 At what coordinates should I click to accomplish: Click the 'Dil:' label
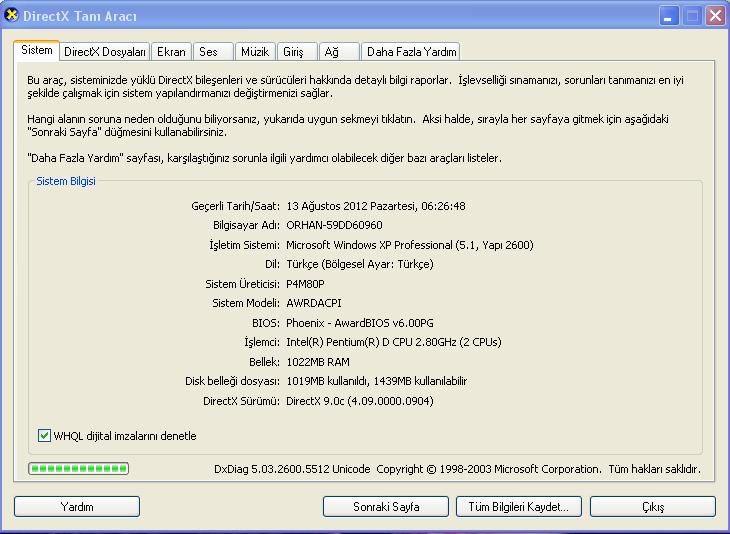(272, 264)
